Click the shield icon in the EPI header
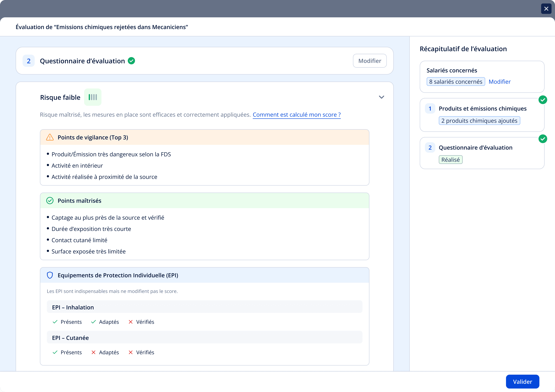Image resolution: width=555 pixels, height=392 pixels. point(50,275)
